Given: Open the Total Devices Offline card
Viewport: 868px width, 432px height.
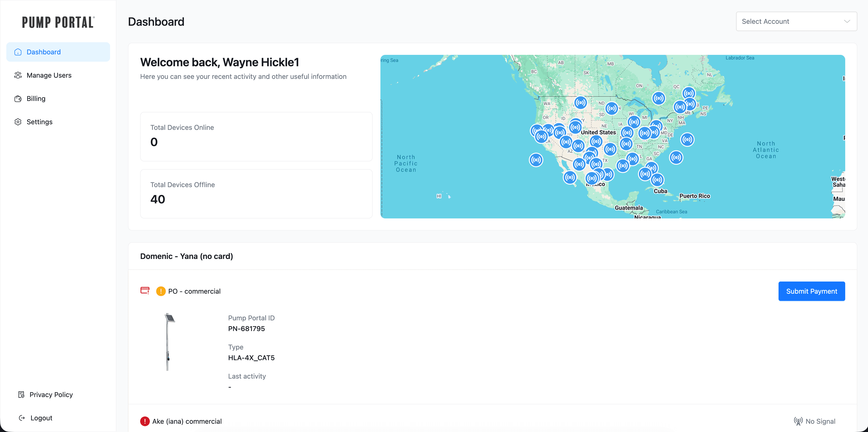Looking at the screenshot, I should (256, 194).
